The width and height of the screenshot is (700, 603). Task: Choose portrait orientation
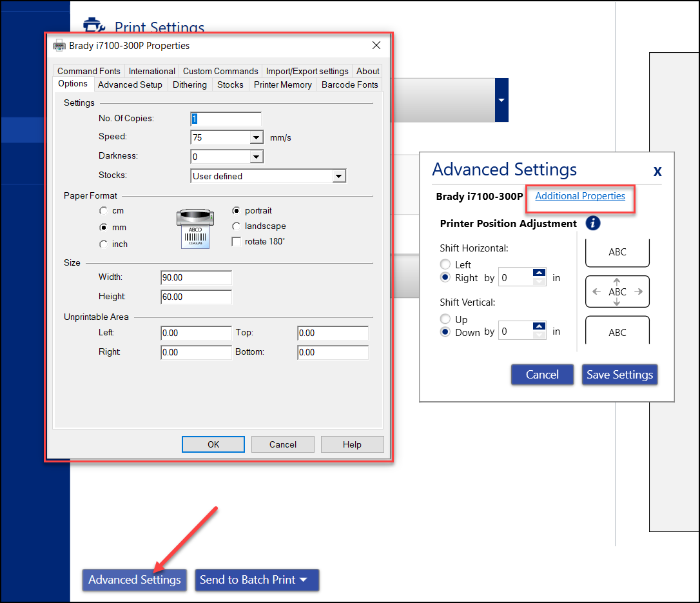coord(236,210)
